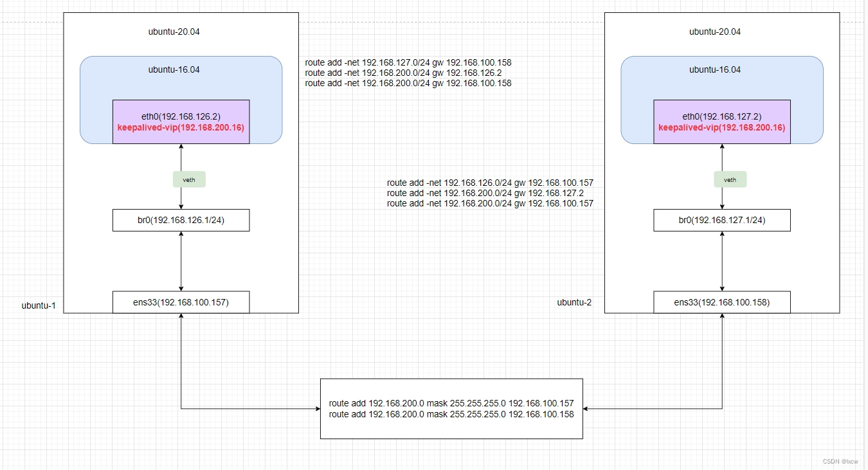Select route 192.168.126.0/24 gw 192.168.100.157 text
The width and height of the screenshot is (868, 470).
[x=490, y=183]
